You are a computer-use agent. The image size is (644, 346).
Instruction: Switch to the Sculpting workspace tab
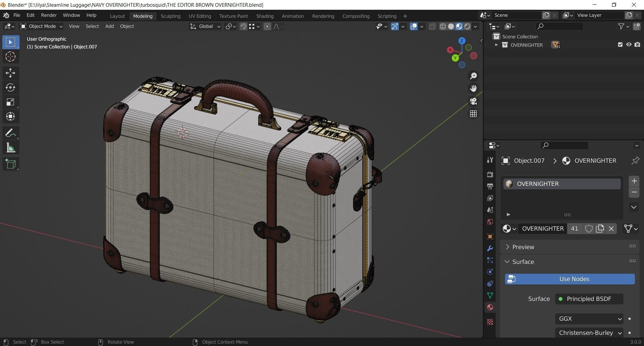tap(171, 16)
